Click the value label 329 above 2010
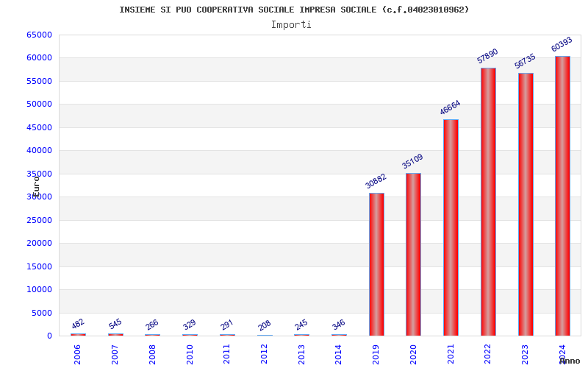The image size is (588, 368). tap(190, 325)
